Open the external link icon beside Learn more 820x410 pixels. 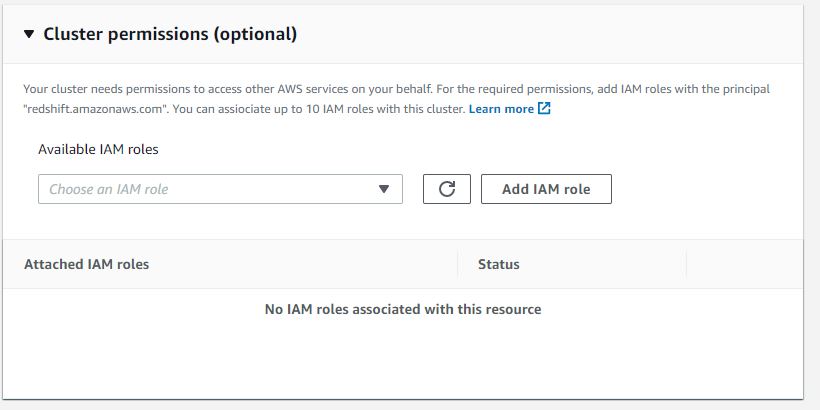545,109
